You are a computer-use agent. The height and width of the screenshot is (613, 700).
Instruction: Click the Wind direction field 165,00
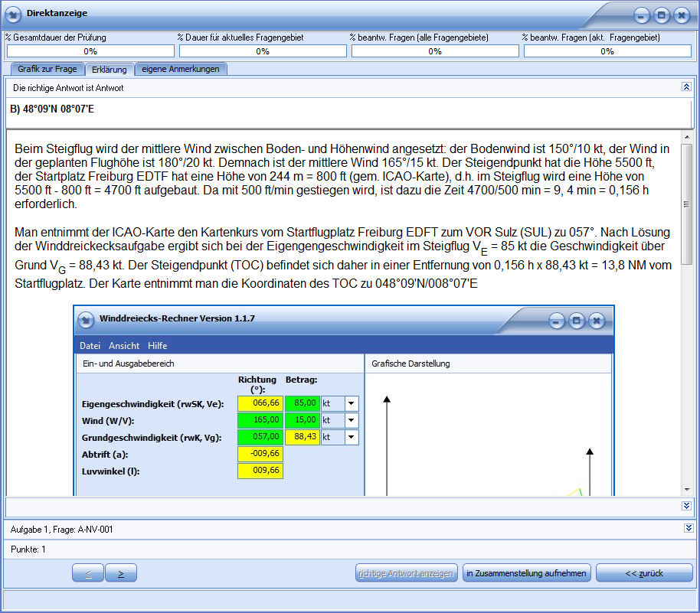pos(260,420)
